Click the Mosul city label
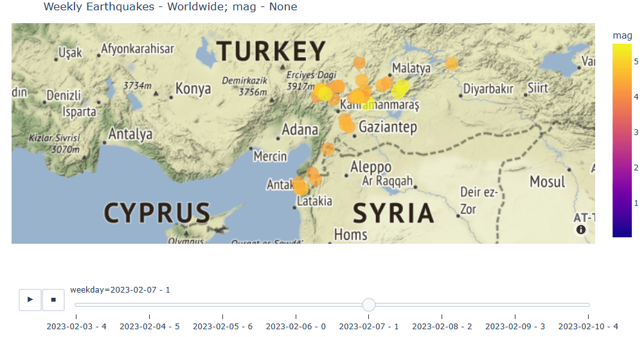The height and width of the screenshot is (337, 644). pyautogui.click(x=547, y=181)
